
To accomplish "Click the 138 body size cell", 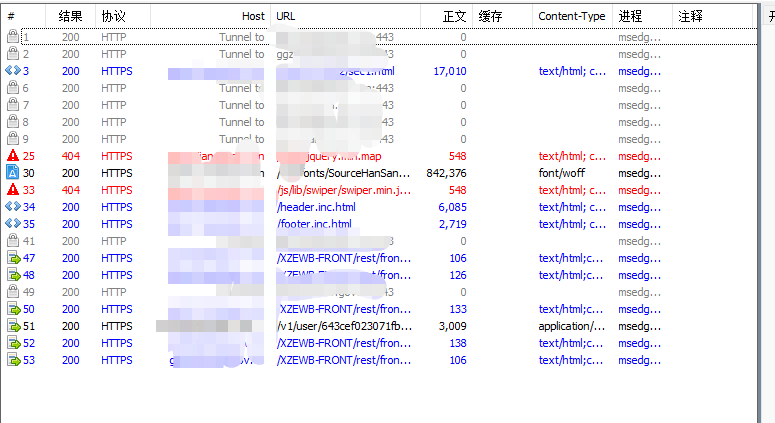I will pos(458,343).
